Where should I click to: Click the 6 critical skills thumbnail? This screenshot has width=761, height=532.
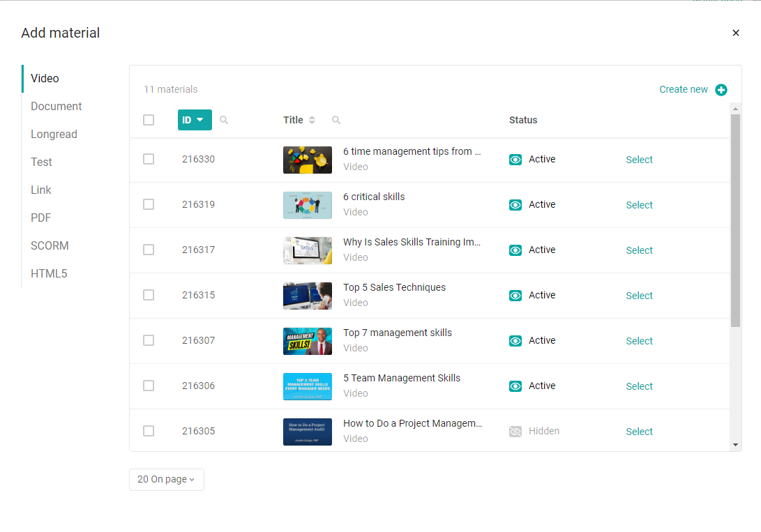click(x=308, y=205)
